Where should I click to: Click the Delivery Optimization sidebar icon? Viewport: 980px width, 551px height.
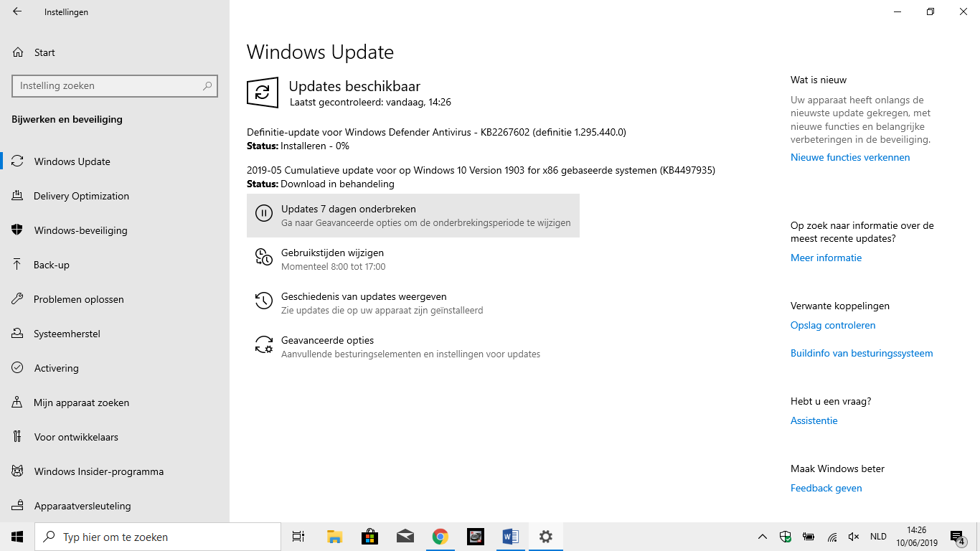click(x=18, y=196)
